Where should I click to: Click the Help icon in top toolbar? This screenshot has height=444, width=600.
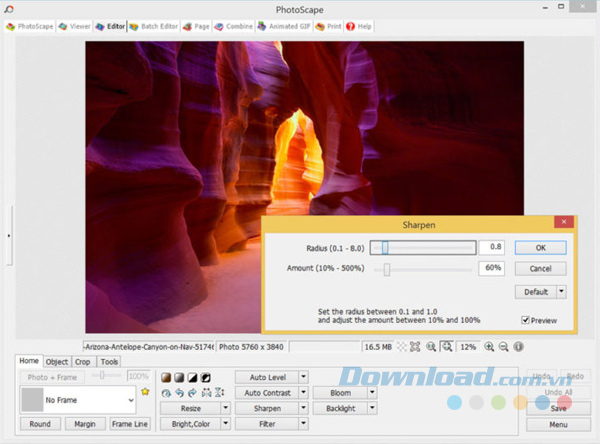point(351,26)
